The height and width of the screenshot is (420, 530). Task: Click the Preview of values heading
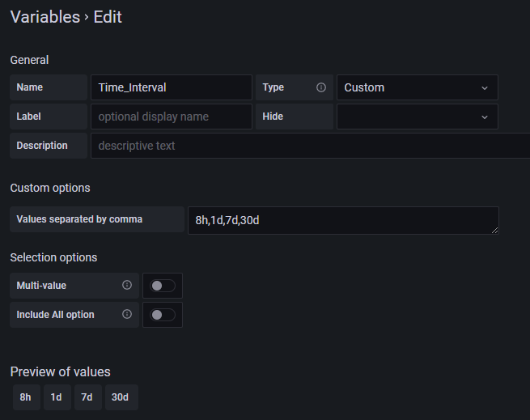(60, 372)
